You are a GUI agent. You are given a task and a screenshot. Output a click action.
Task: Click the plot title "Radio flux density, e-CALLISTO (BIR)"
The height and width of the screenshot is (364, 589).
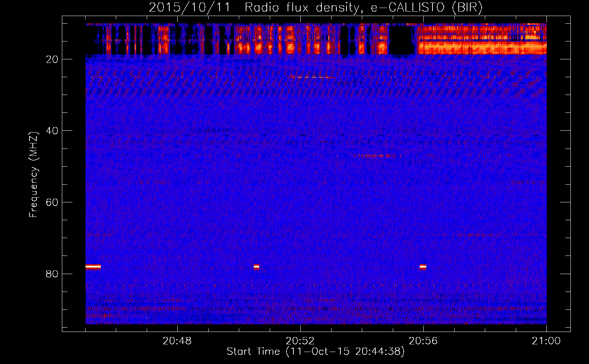363,7
